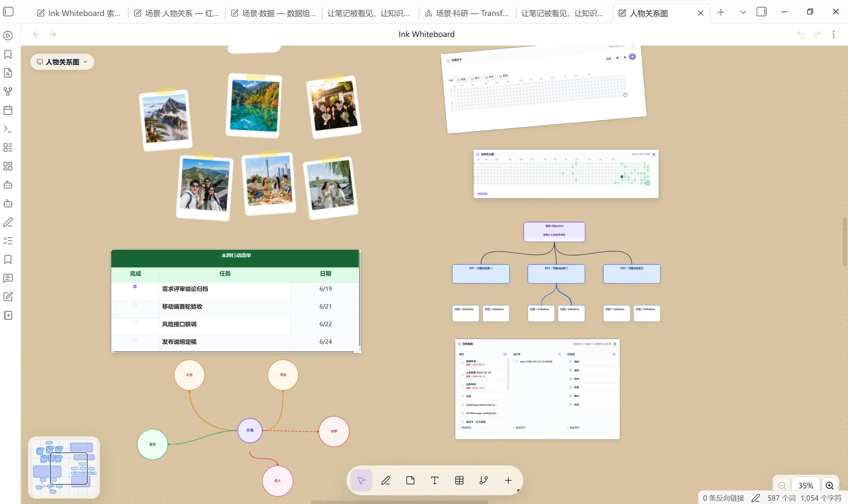
Task: Select the 目标 Objective node
Action: [x=554, y=232]
